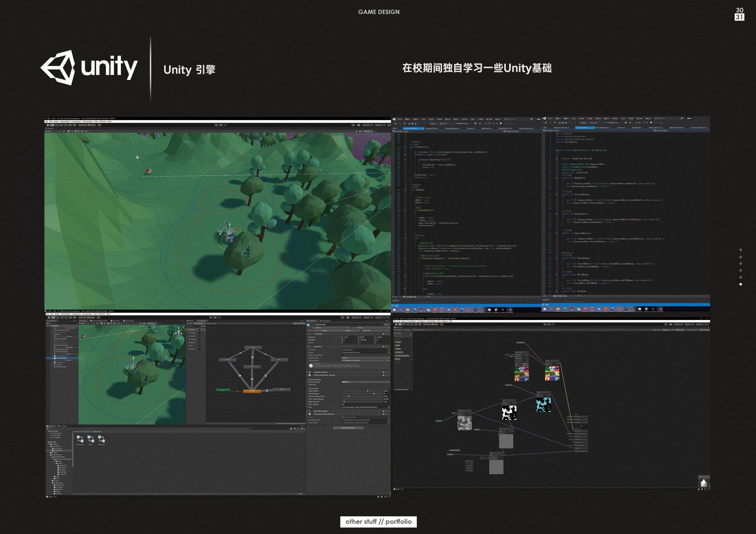
Task: Toggle the Is Walk parameter checkbox
Action: (200, 330)
